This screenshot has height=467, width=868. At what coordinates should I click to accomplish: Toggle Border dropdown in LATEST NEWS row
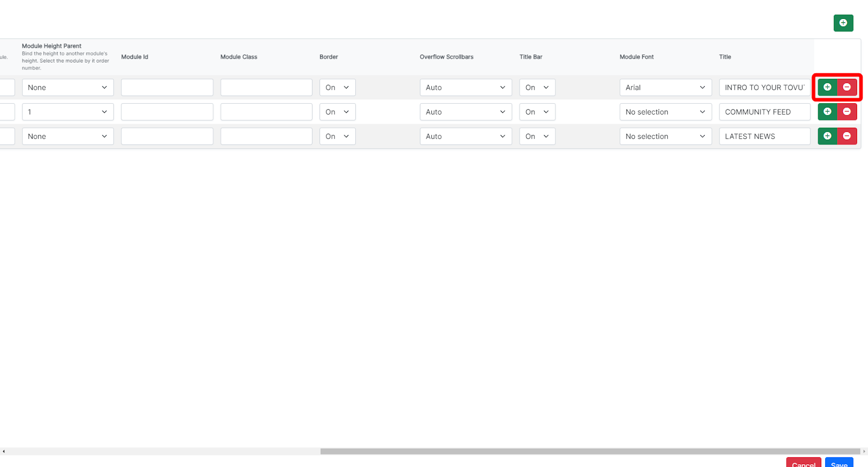(337, 136)
